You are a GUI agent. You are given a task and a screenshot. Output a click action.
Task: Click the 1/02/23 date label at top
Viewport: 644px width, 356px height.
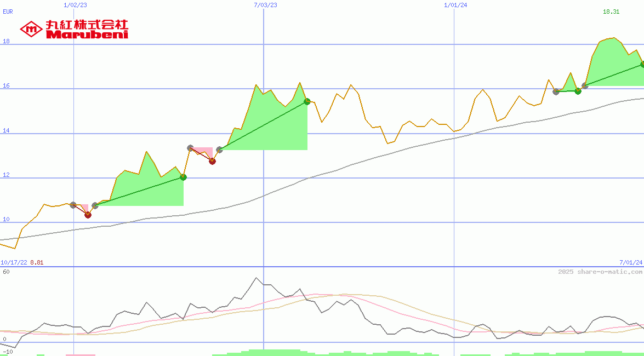click(75, 5)
